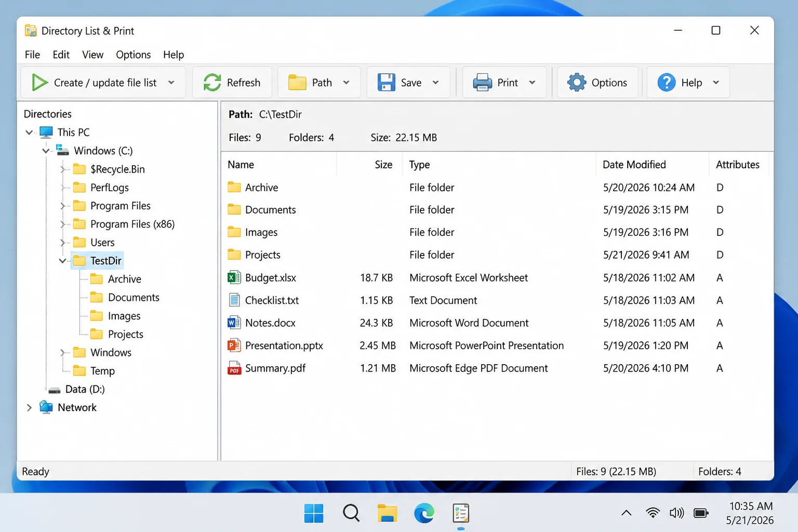This screenshot has height=532, width=798.
Task: Select PerfLogs folder in tree
Action: [110, 188]
